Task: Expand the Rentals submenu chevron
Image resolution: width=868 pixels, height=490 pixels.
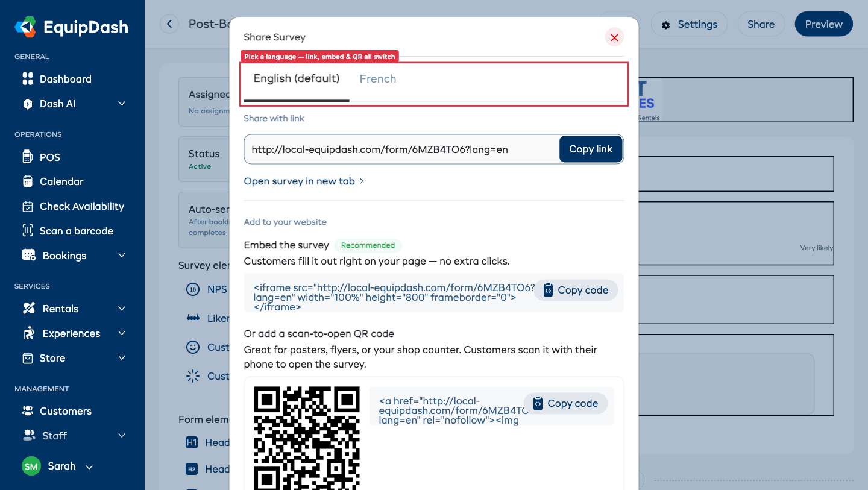Action: pyautogui.click(x=122, y=309)
